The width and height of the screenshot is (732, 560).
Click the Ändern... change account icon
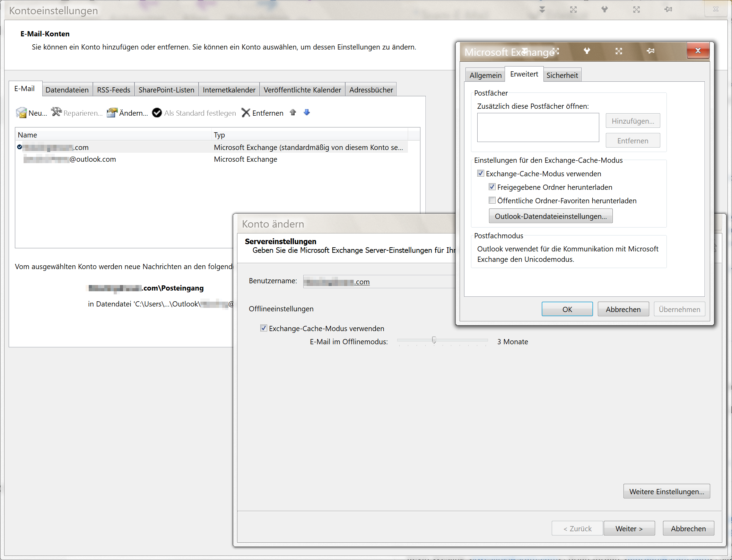[x=112, y=113]
